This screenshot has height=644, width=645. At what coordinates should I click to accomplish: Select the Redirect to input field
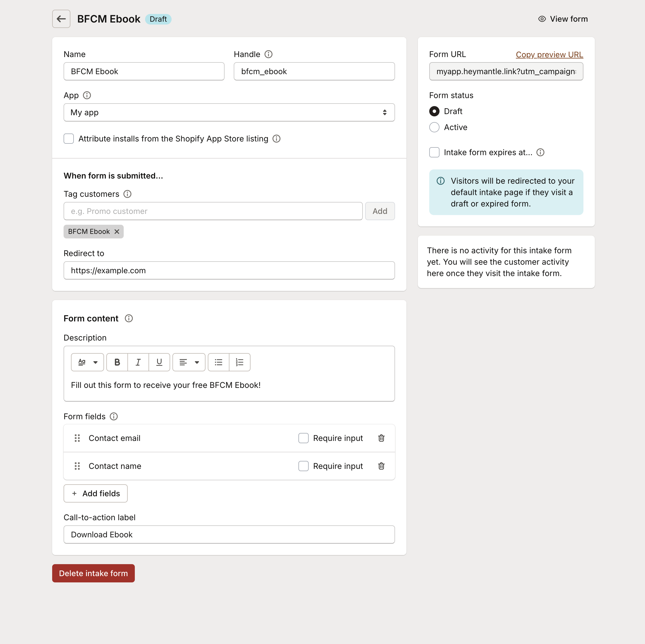(229, 270)
